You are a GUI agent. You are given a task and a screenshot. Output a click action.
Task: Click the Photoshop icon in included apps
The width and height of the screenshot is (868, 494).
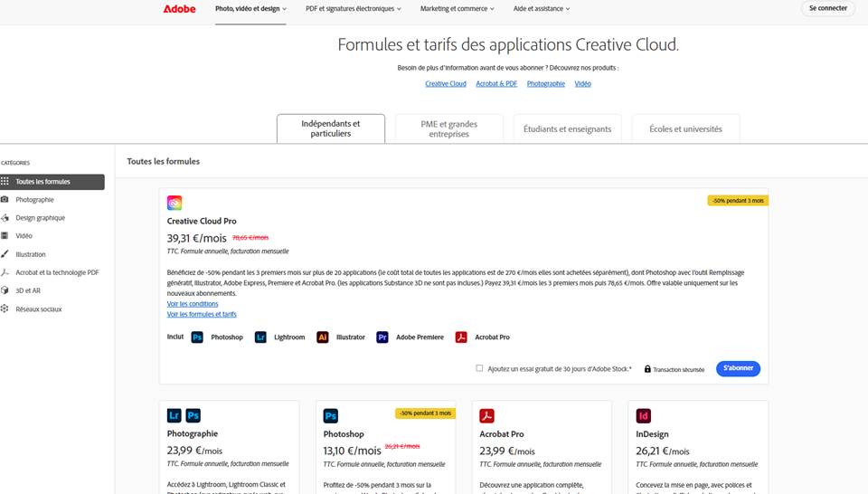pyautogui.click(x=197, y=337)
